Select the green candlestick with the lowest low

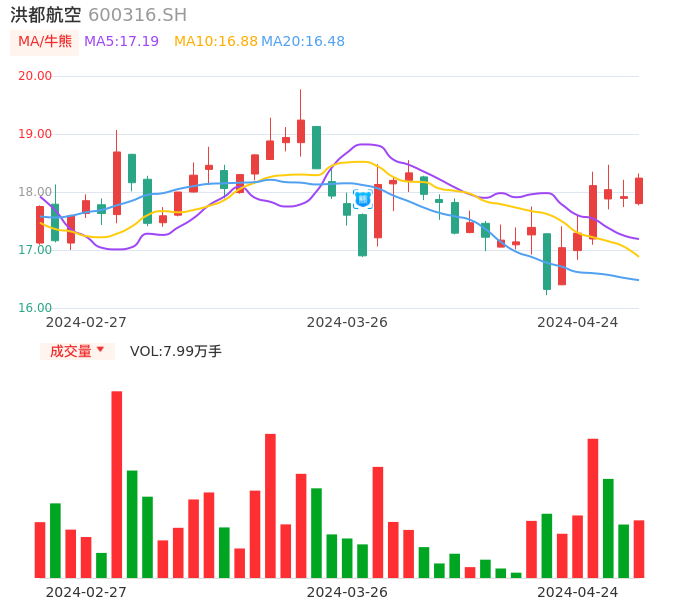(547, 261)
